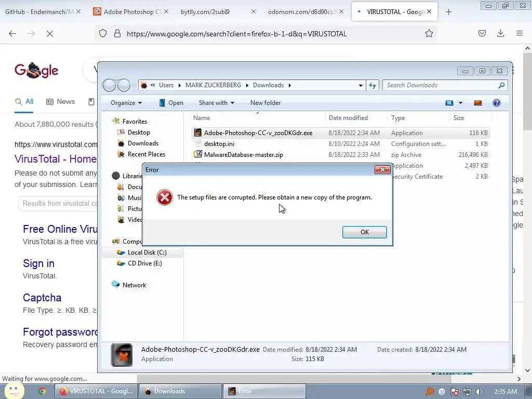
Task: Click Firefox back arrow
Action: [x=12, y=33]
